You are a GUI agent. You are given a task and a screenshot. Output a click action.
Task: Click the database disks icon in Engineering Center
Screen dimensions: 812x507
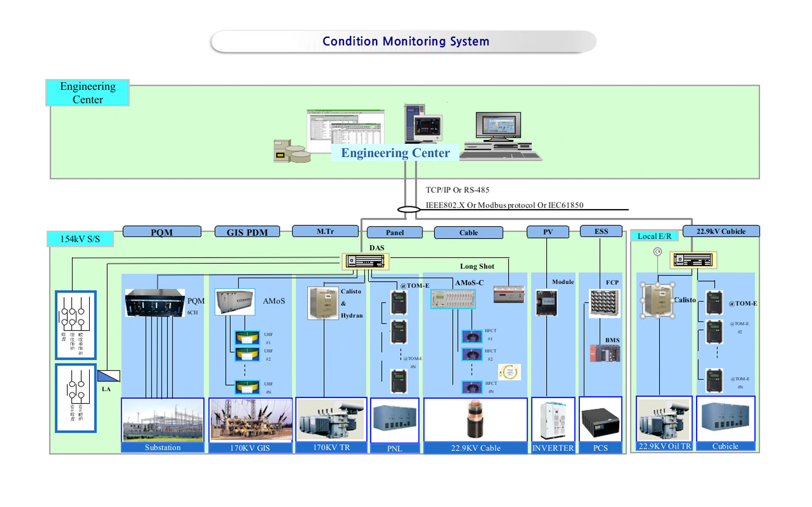click(x=291, y=151)
